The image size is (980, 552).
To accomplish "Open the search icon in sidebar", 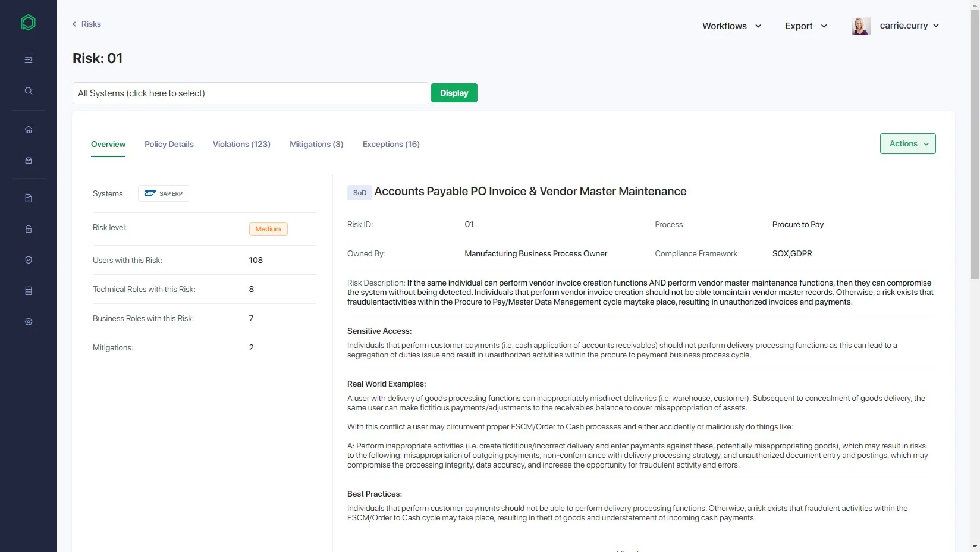I will 28,91.
